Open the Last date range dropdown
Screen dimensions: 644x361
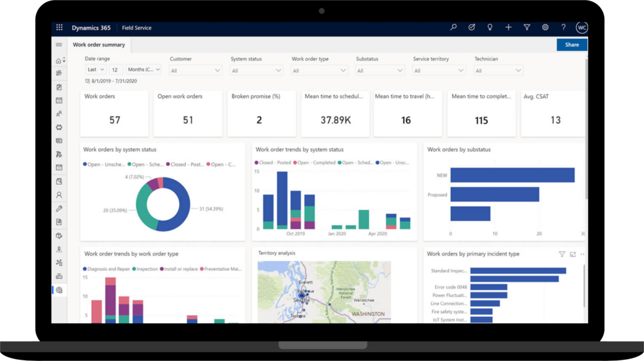tap(96, 69)
